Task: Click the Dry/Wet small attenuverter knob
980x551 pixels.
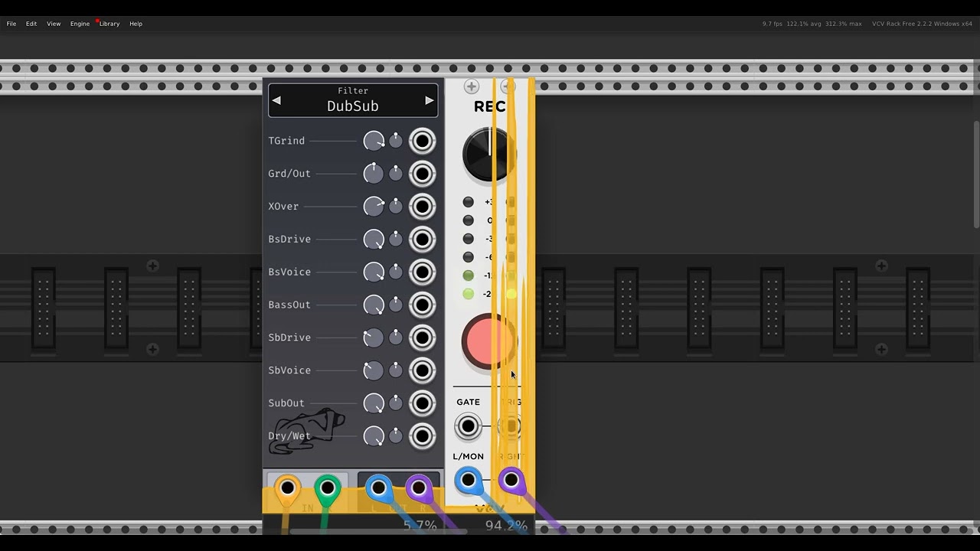Action: coord(396,436)
